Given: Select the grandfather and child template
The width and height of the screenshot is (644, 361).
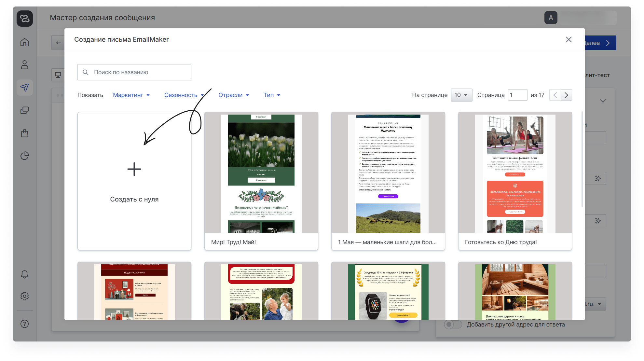Looking at the screenshot, I should (x=261, y=291).
